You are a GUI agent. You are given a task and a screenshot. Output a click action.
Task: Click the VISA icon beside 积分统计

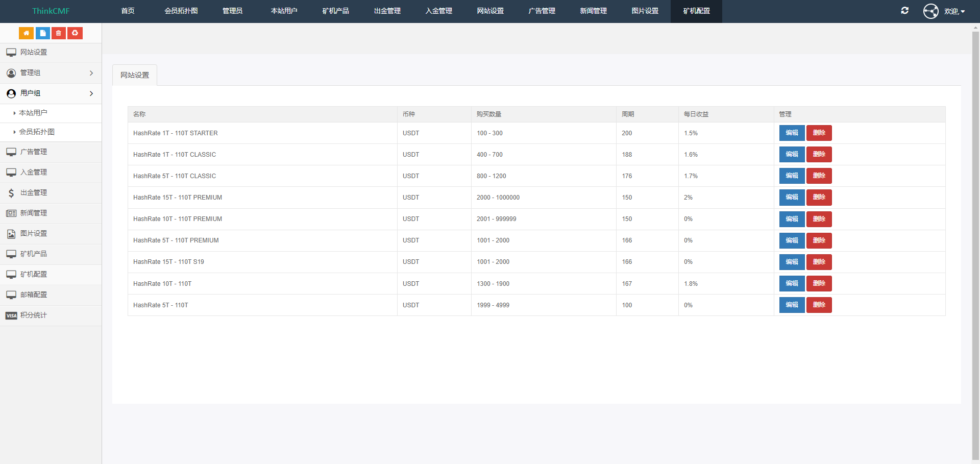[11, 315]
